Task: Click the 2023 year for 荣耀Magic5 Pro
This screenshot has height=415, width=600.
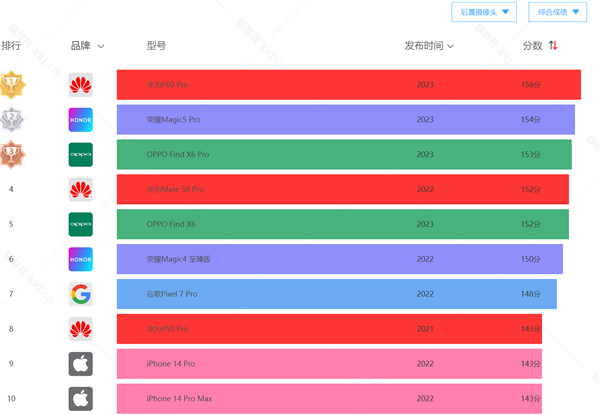Action: tap(425, 120)
